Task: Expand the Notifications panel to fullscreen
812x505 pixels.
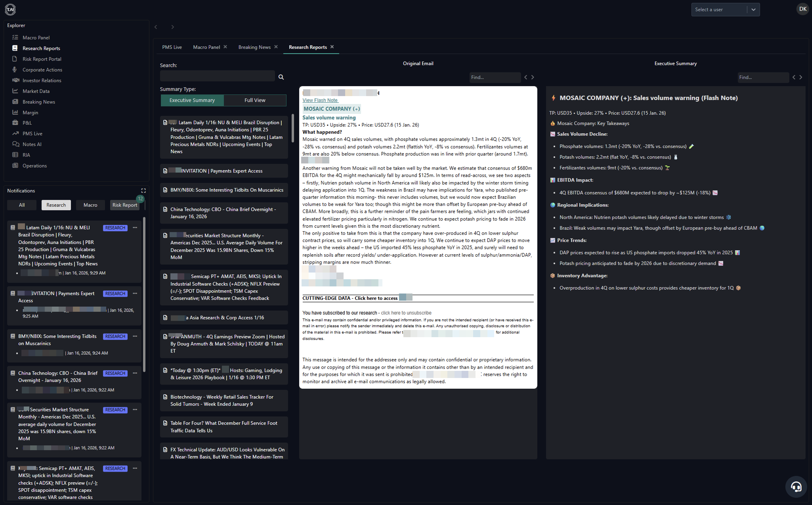Action: tap(143, 191)
